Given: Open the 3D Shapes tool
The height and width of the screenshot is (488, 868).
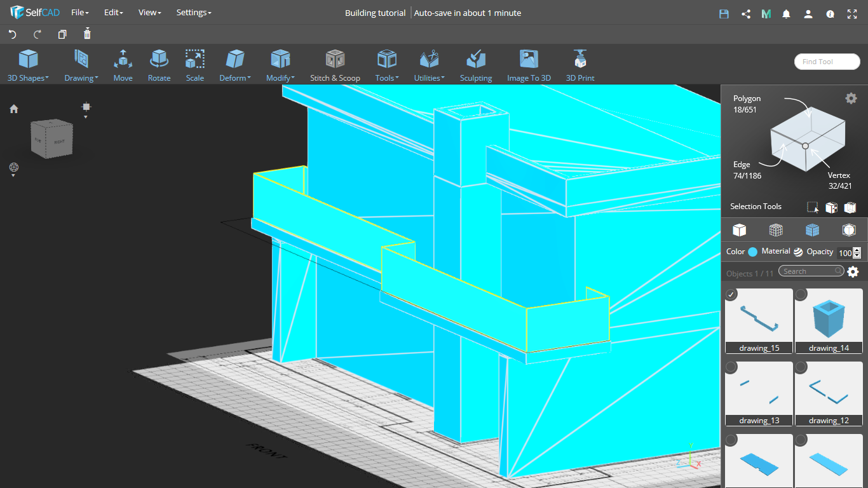Looking at the screenshot, I should click(28, 66).
